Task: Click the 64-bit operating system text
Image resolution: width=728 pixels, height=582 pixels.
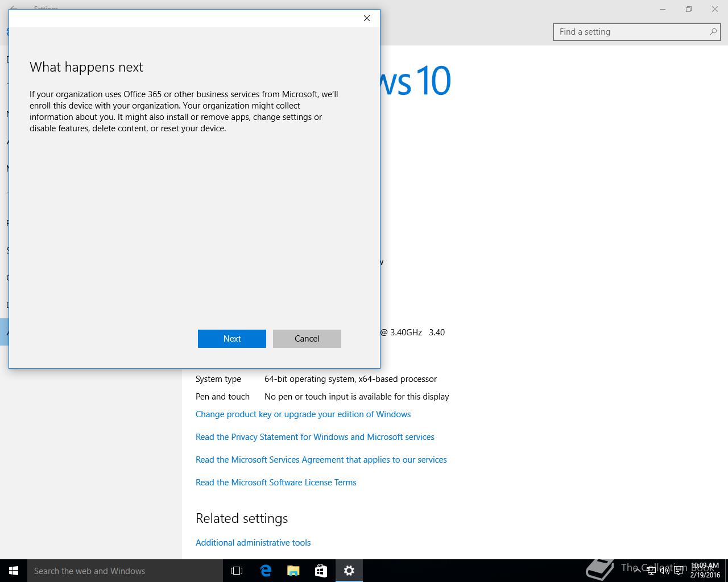Action: pyautogui.click(x=350, y=379)
